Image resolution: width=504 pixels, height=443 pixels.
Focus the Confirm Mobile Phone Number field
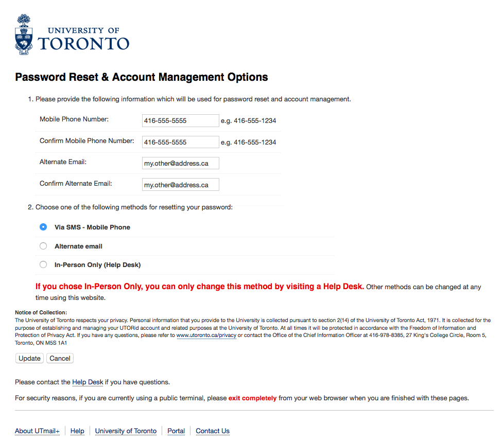[x=181, y=142]
